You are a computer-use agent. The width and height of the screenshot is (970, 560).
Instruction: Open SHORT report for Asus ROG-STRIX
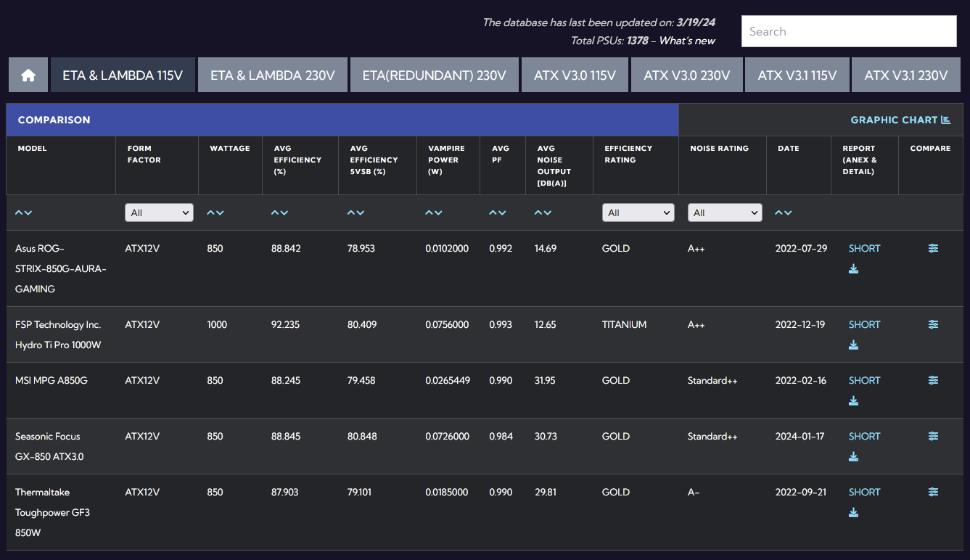point(865,248)
